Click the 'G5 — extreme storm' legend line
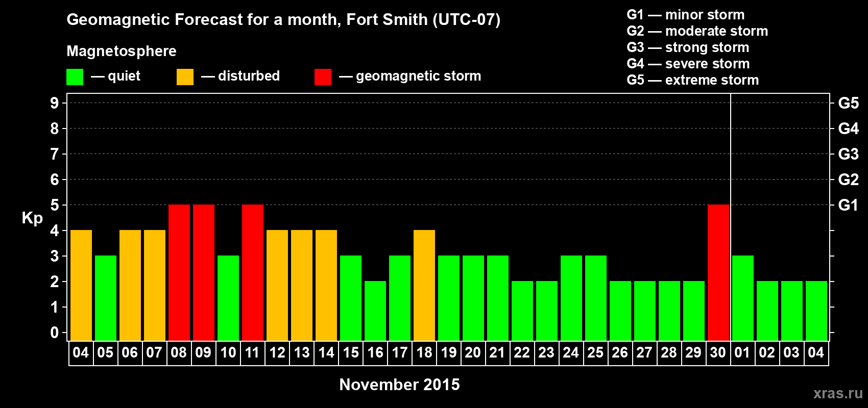868x408 pixels. coord(693,80)
